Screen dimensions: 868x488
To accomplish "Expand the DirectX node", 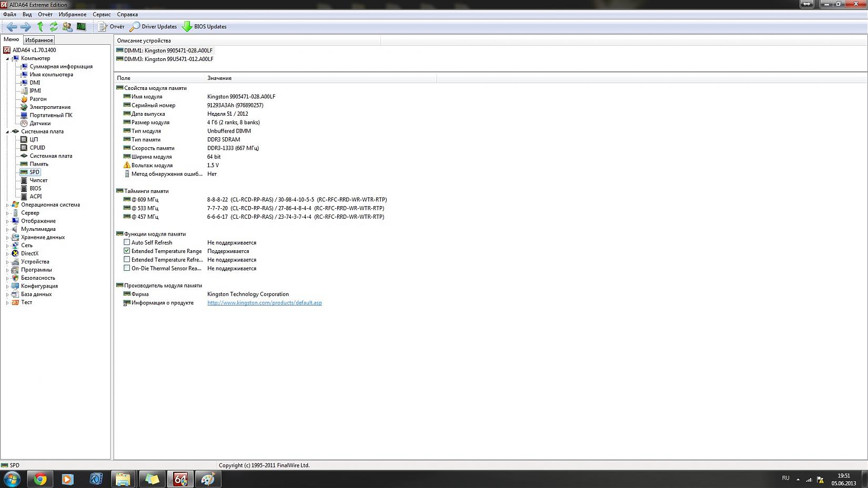I will pyautogui.click(x=7, y=253).
